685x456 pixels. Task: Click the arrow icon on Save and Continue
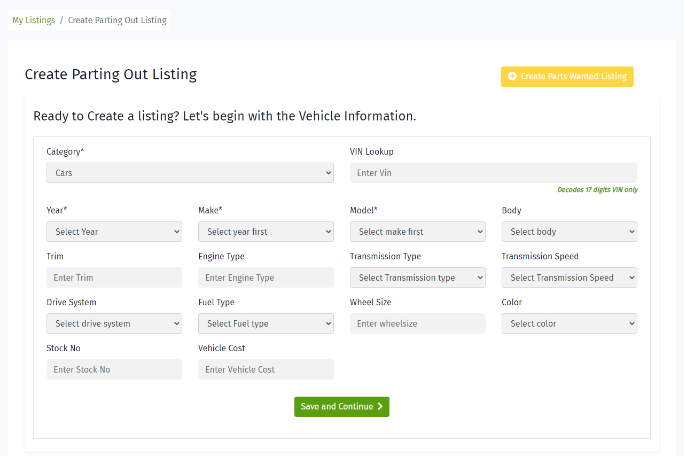[380, 407]
